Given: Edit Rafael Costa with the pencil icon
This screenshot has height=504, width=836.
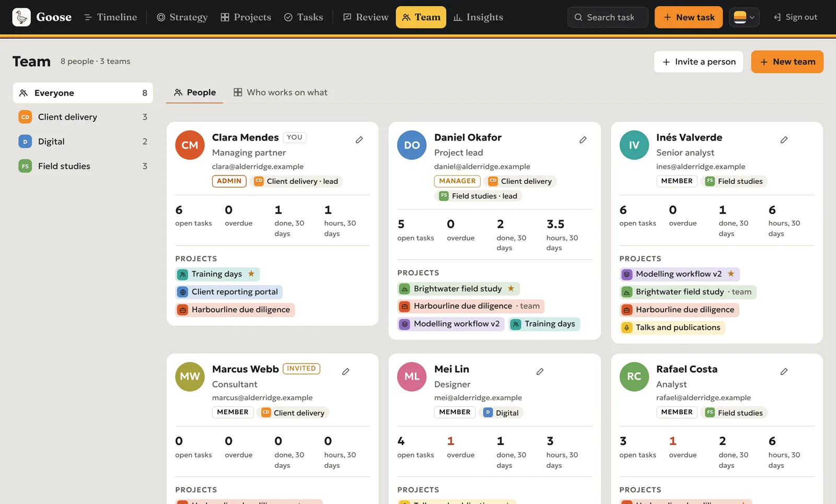Looking at the screenshot, I should (x=784, y=372).
